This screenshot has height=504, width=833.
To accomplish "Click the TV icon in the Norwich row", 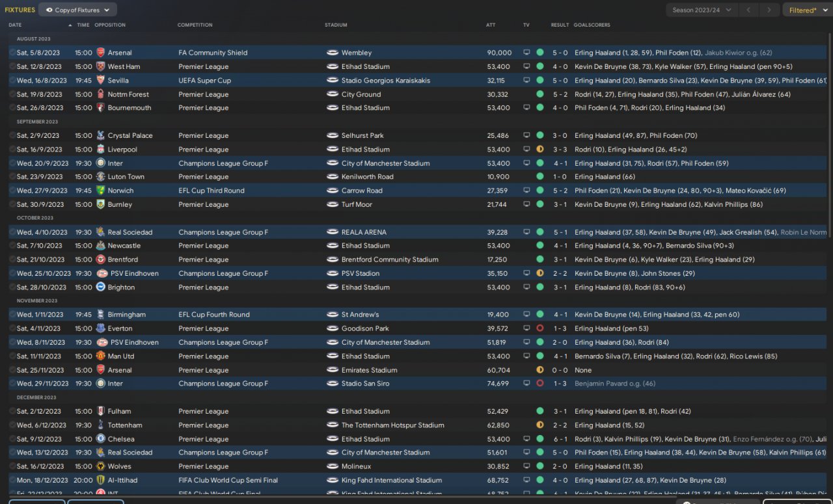I will click(x=526, y=191).
